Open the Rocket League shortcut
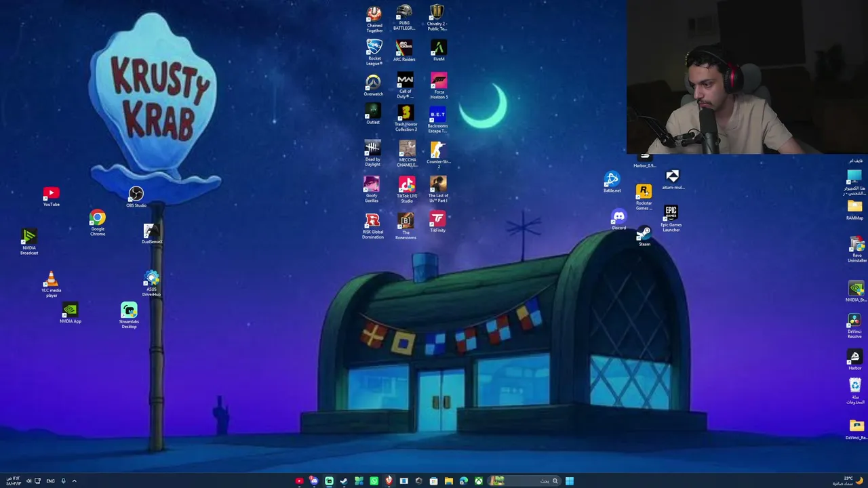This screenshot has width=868, height=488. 374,52
